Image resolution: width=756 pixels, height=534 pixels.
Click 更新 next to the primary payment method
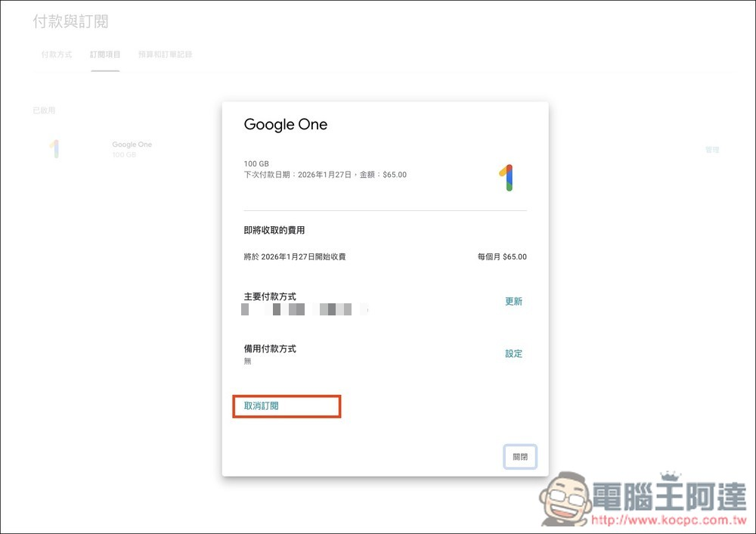click(x=513, y=302)
